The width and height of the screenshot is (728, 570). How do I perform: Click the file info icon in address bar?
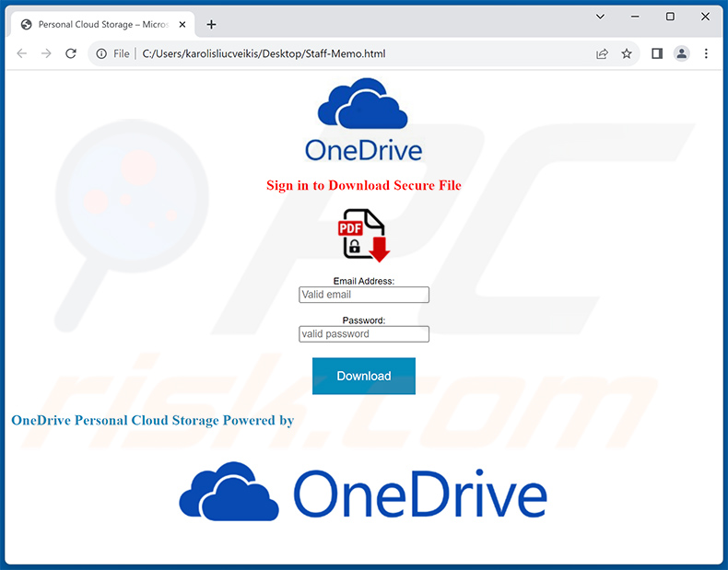[x=101, y=53]
